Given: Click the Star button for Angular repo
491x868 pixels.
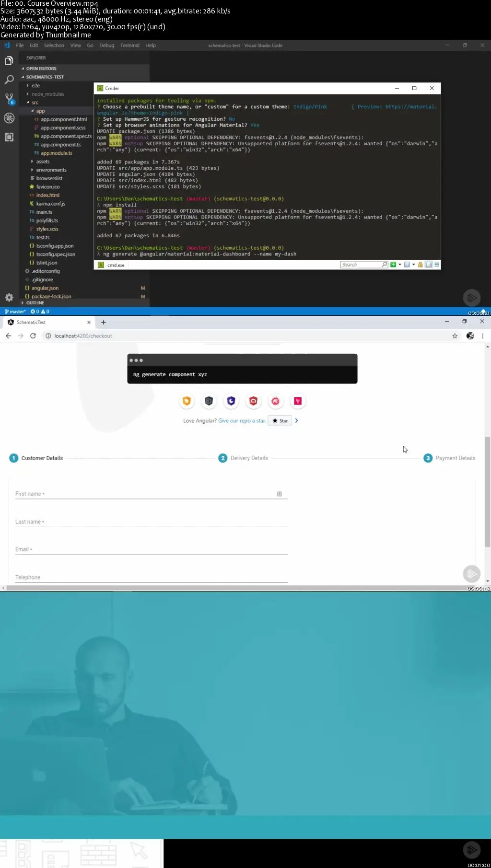Looking at the screenshot, I should pyautogui.click(x=280, y=421).
